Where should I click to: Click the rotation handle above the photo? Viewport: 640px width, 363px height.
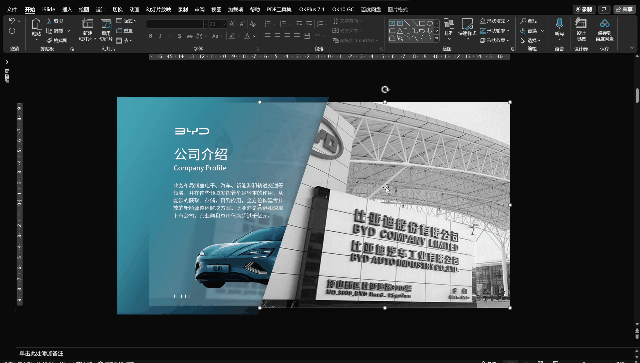(x=385, y=89)
